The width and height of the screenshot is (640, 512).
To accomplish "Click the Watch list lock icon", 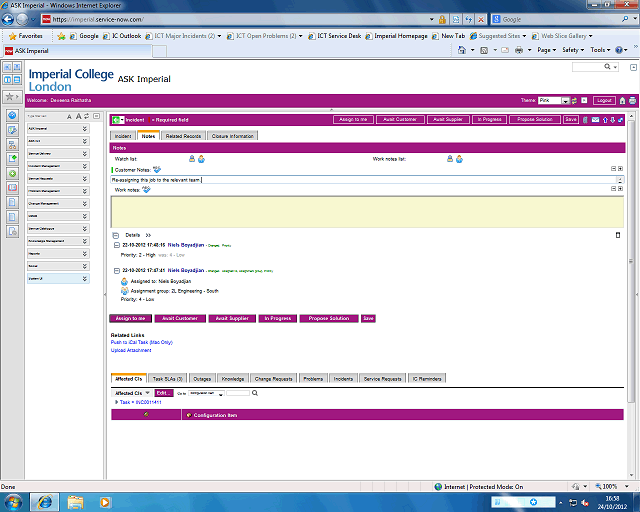I will click(x=192, y=158).
